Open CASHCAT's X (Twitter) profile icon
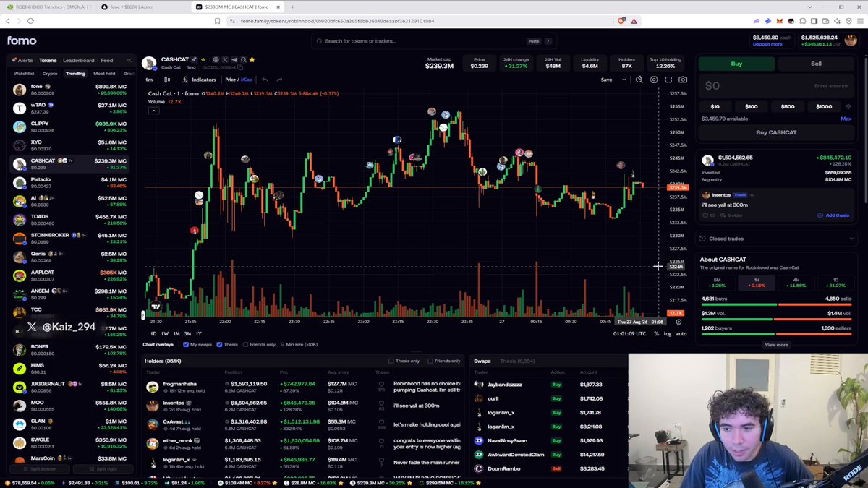Screen dimensions: 868x488 (x=225, y=59)
